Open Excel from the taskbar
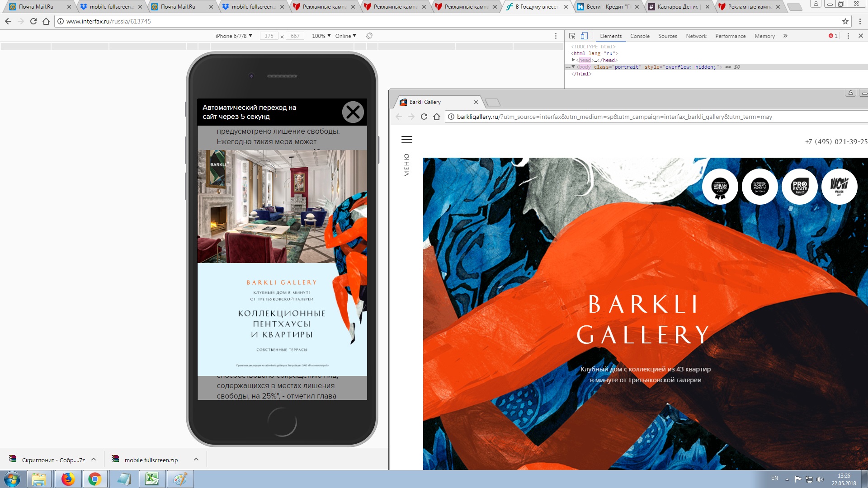 pos(152,479)
